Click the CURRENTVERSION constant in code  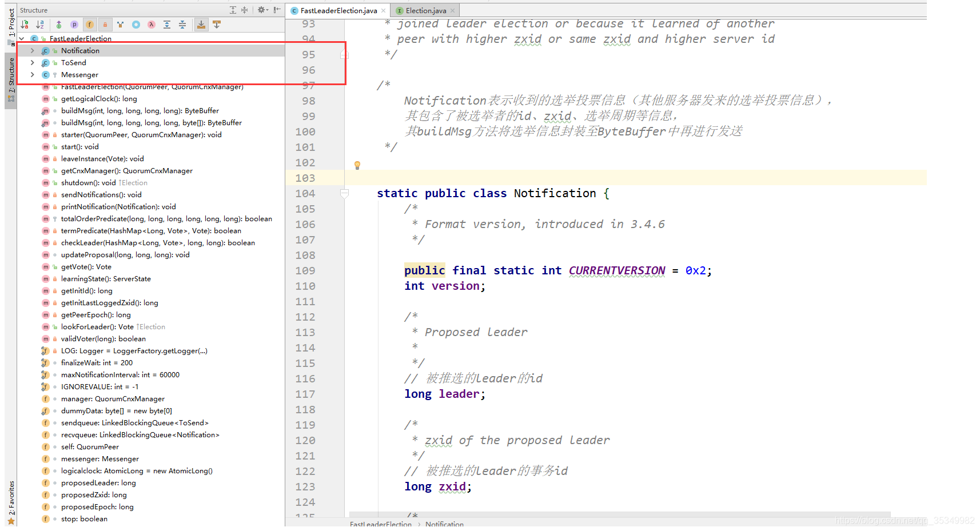617,271
